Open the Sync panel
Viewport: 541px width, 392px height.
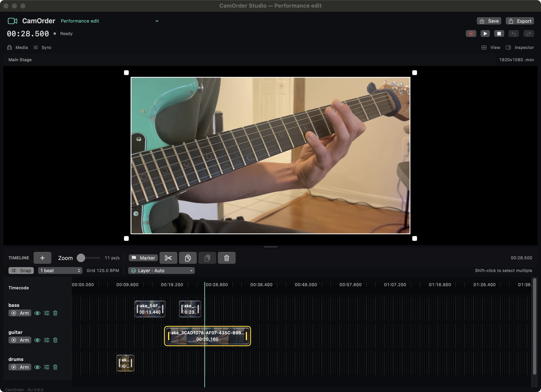tap(42, 48)
